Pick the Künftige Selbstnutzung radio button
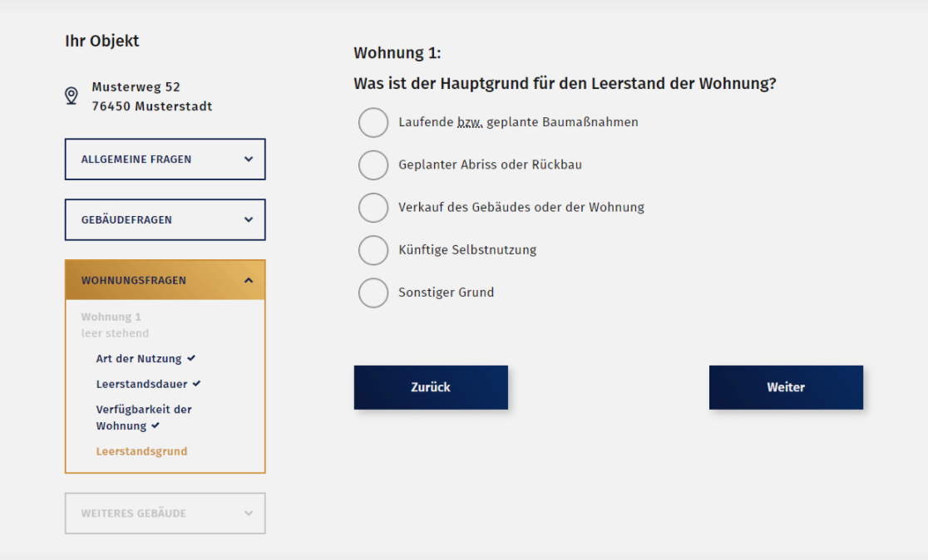 pyautogui.click(x=373, y=249)
